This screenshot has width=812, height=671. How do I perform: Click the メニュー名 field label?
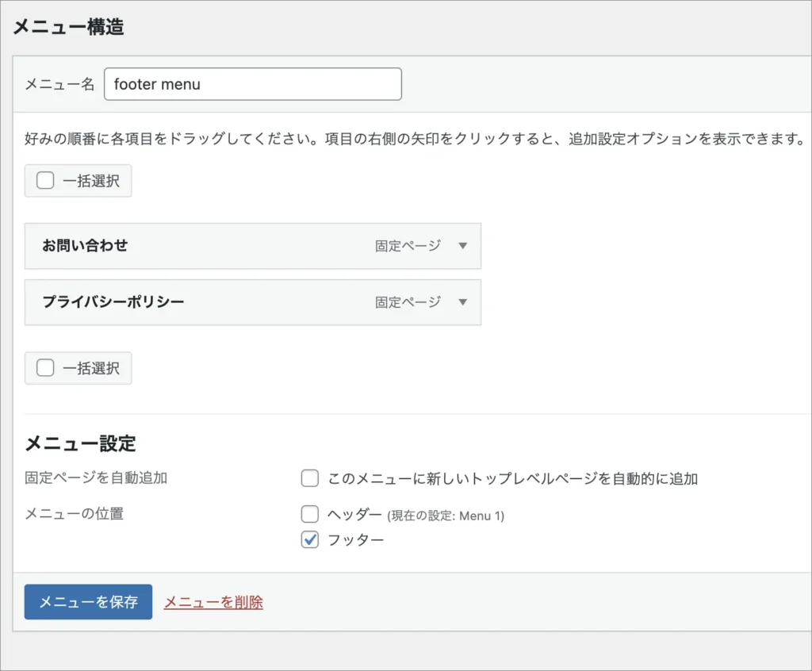[59, 84]
